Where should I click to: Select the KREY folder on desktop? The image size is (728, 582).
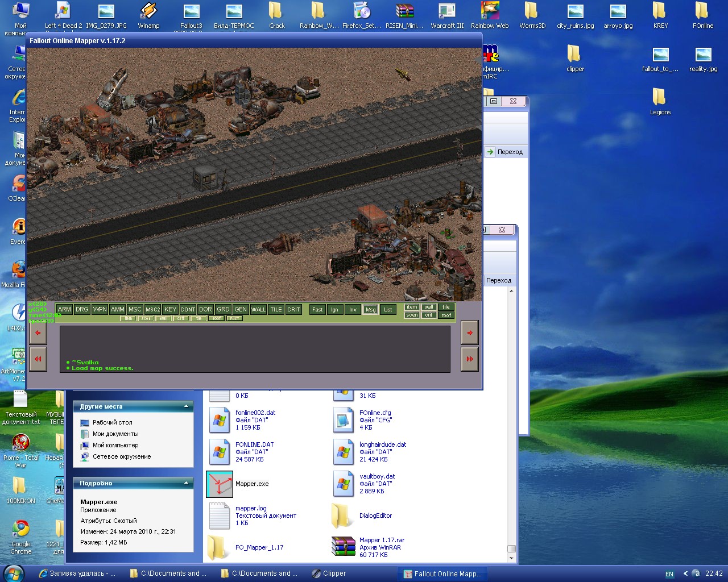[x=660, y=15]
